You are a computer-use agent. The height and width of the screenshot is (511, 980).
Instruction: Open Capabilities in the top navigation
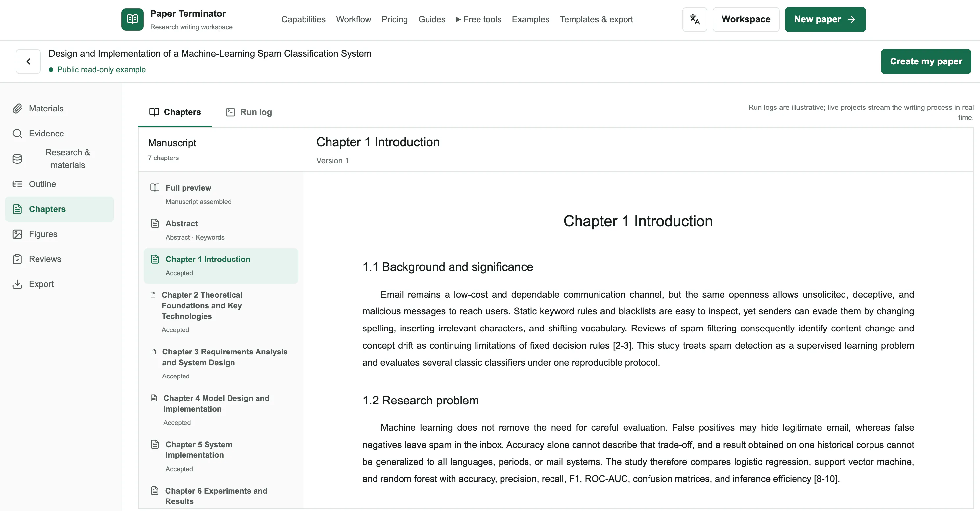pos(303,19)
